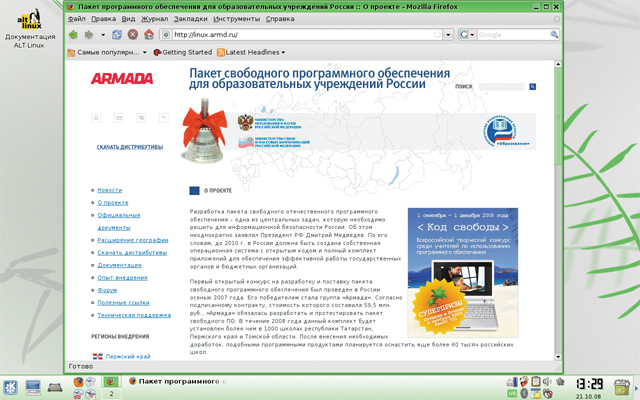The width and height of the screenshot is (640, 400).
Task: Open the Документация ALT Linux desktop icon
Action: [29, 29]
